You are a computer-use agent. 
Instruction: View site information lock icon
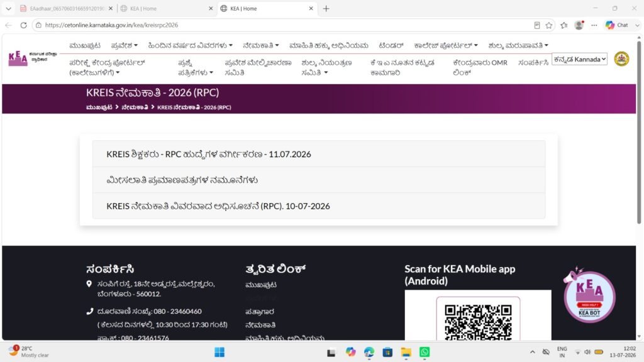point(38,25)
